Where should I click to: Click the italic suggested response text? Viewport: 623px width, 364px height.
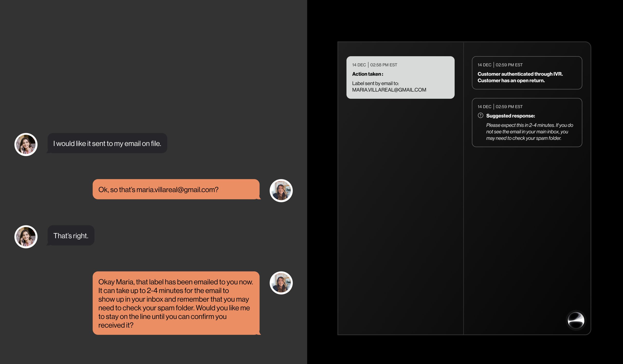pyautogui.click(x=529, y=132)
